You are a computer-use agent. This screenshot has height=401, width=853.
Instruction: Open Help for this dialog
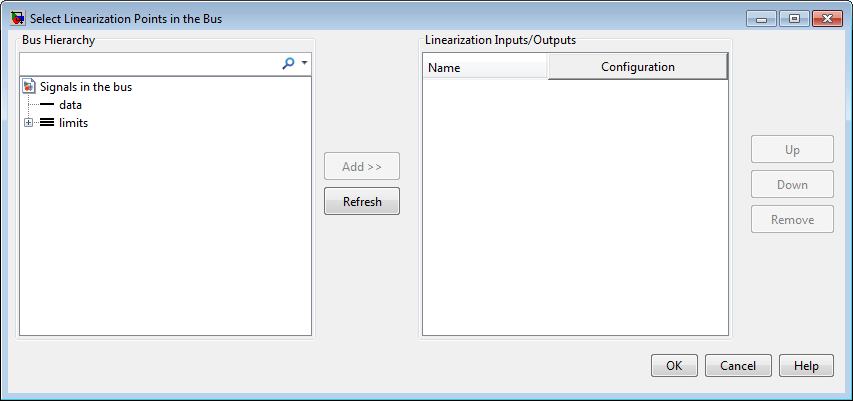(806, 366)
